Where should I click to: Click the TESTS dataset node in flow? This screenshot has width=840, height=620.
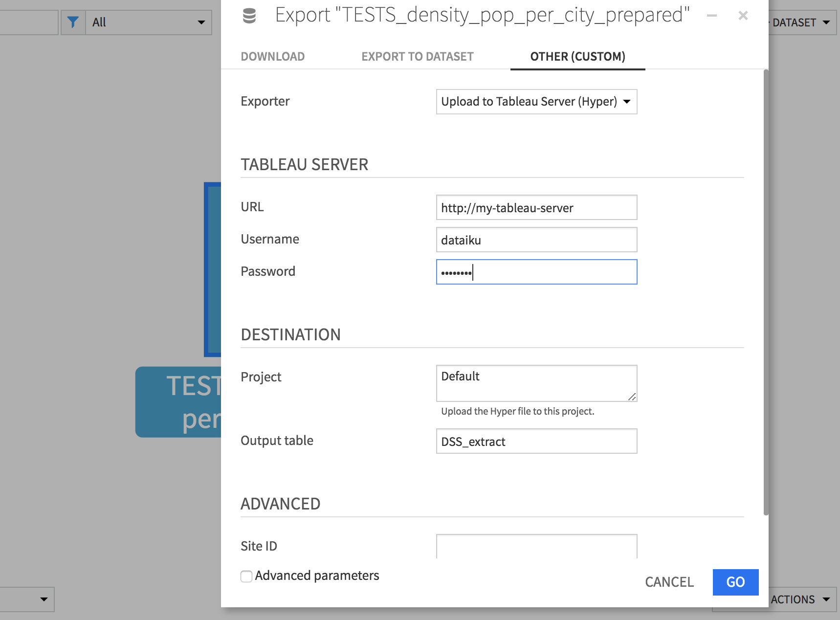(178, 402)
